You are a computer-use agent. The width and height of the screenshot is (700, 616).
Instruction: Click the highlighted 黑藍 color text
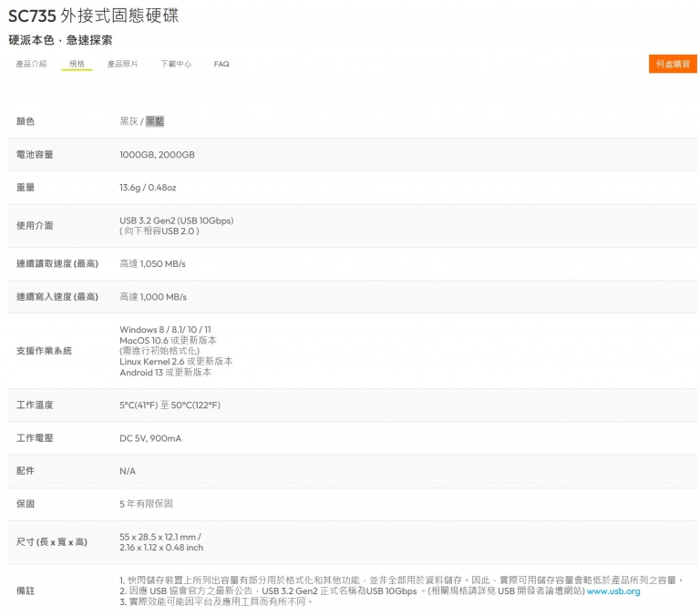coord(155,121)
